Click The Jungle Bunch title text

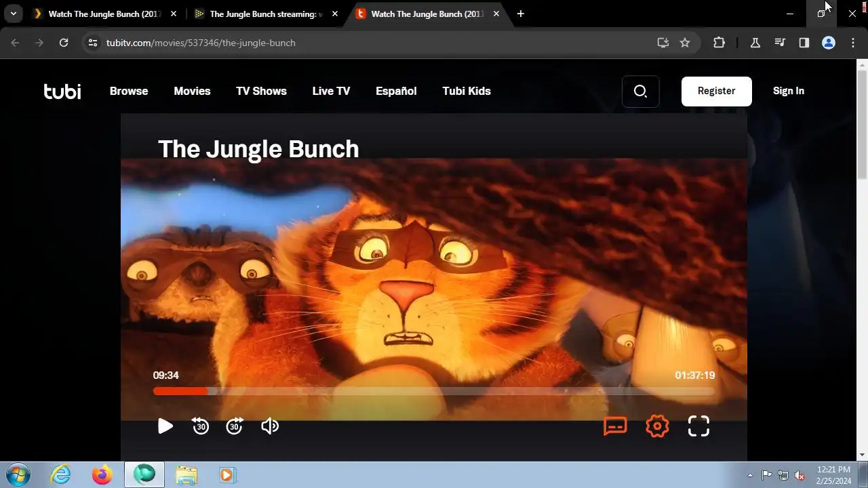pos(258,149)
